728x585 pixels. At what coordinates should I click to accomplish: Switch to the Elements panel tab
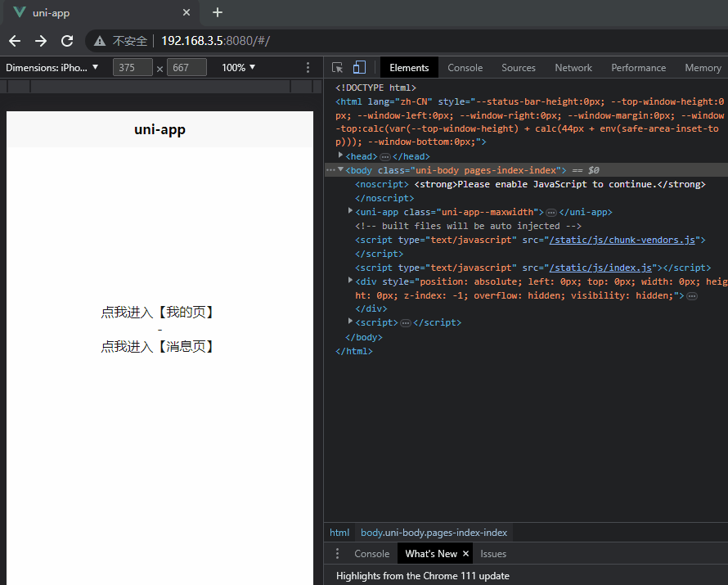coord(409,68)
